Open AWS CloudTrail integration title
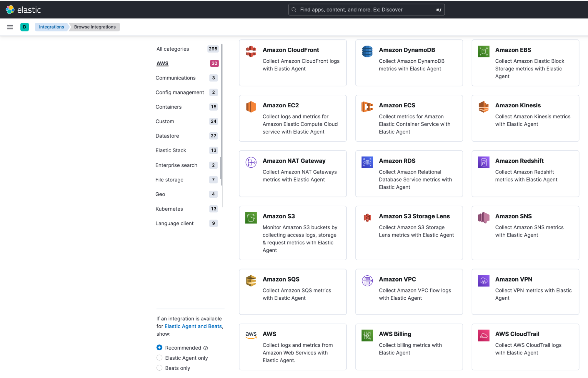 pyautogui.click(x=517, y=334)
